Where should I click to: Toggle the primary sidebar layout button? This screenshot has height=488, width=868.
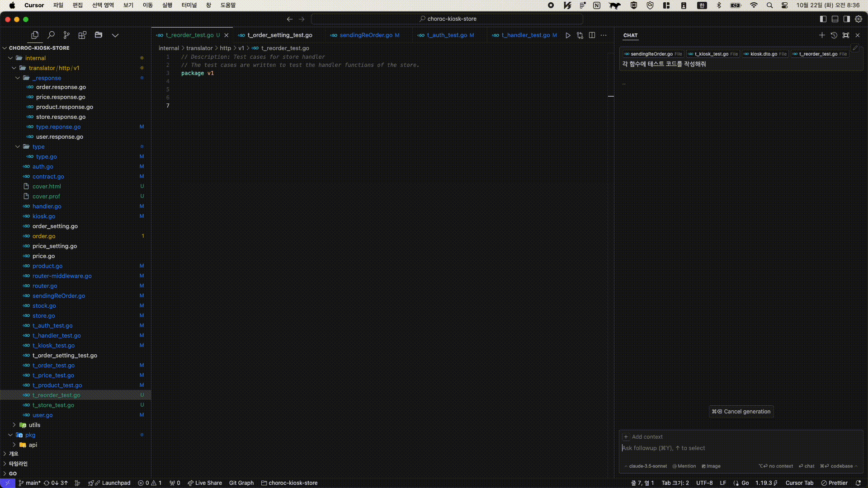[x=823, y=19]
